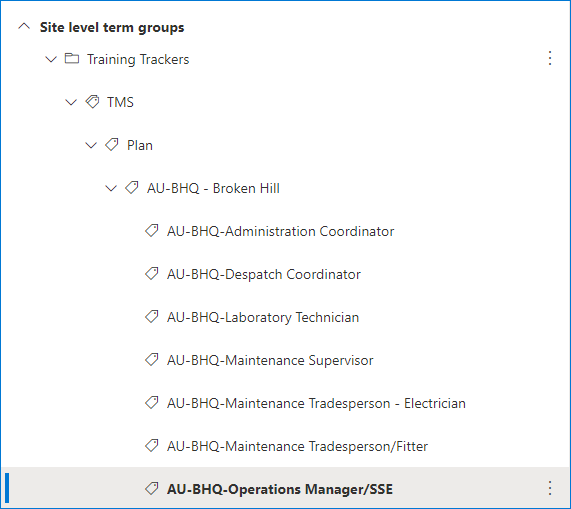Image resolution: width=571 pixels, height=509 pixels.
Task: Select AU-BHQ-Maintenance Supervisor term
Action: pos(270,360)
